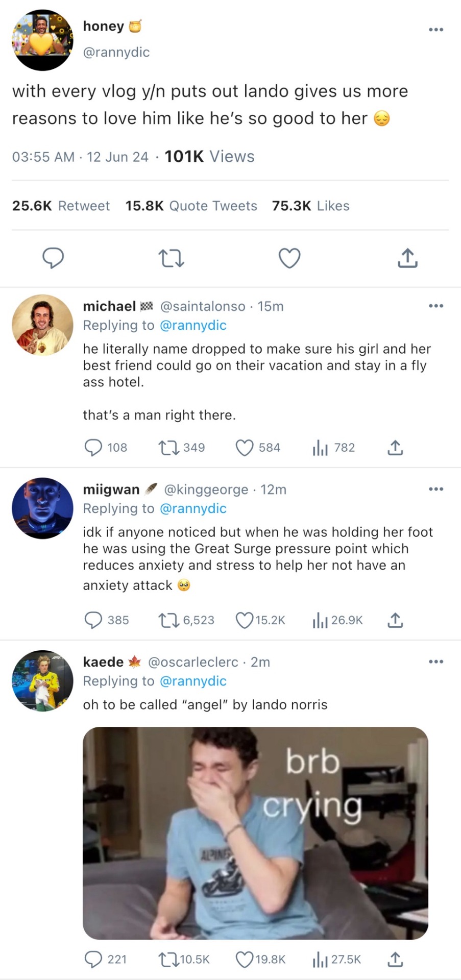Image resolution: width=461 pixels, height=980 pixels.
Task: Like kaede's 'angel' reply
Action: (x=245, y=959)
